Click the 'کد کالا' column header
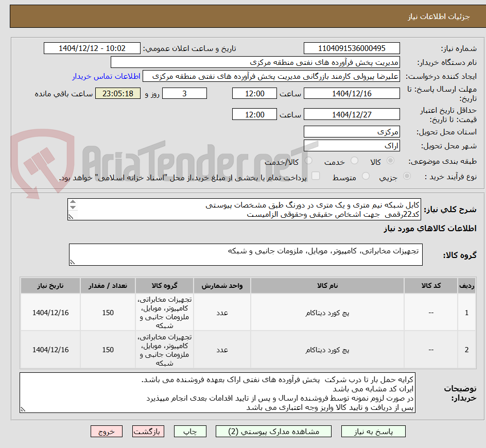The image size is (486, 448). pos(431,286)
